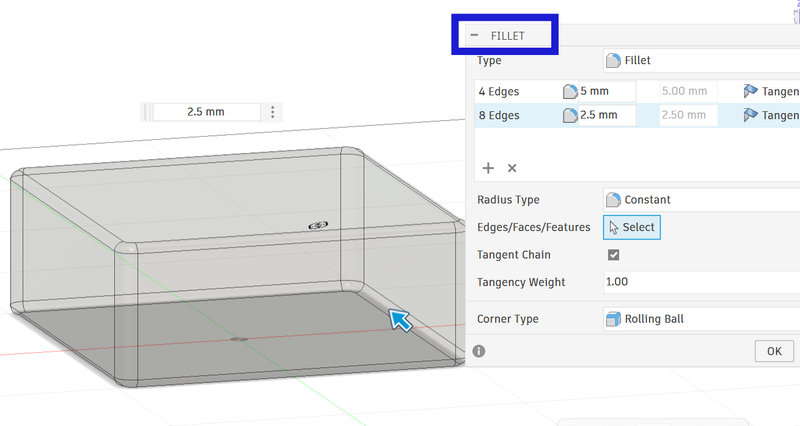Viewport: 800px width, 426px height.
Task: Click the Edges/Faces/Features Select button
Action: click(632, 227)
